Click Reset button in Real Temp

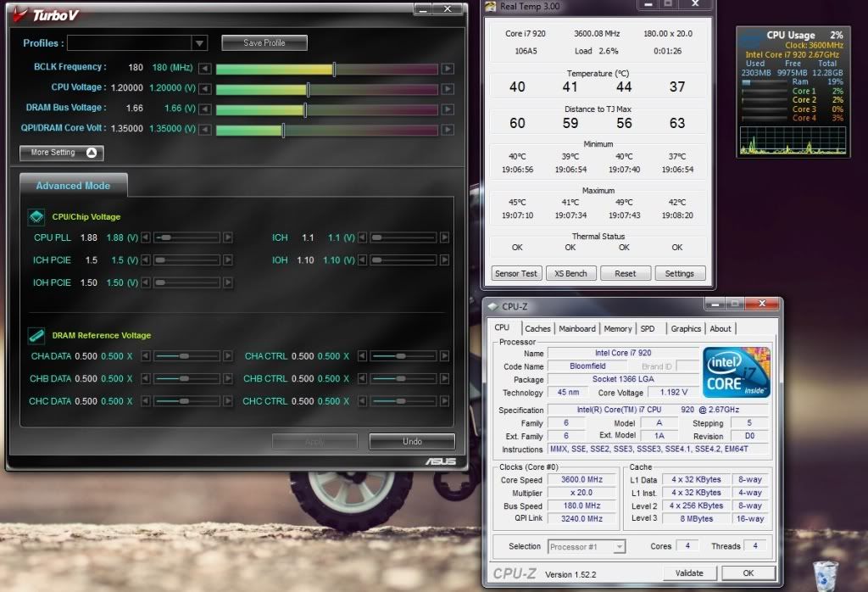(625, 273)
